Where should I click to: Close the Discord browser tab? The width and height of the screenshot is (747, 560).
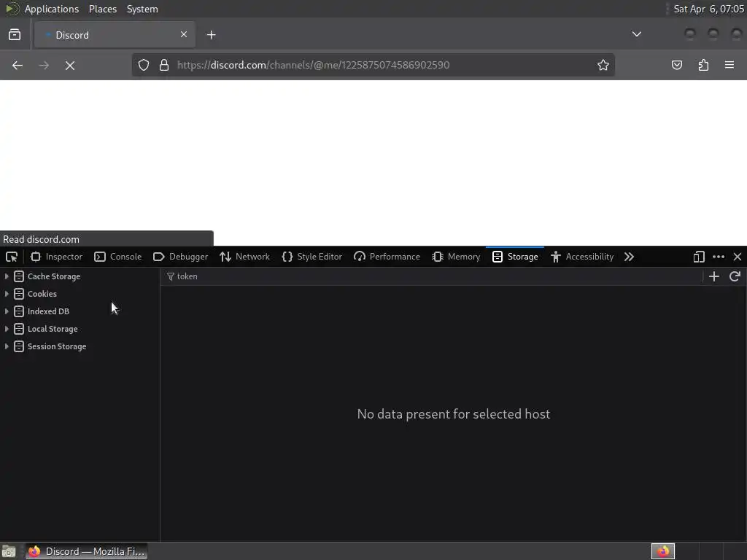(x=183, y=34)
